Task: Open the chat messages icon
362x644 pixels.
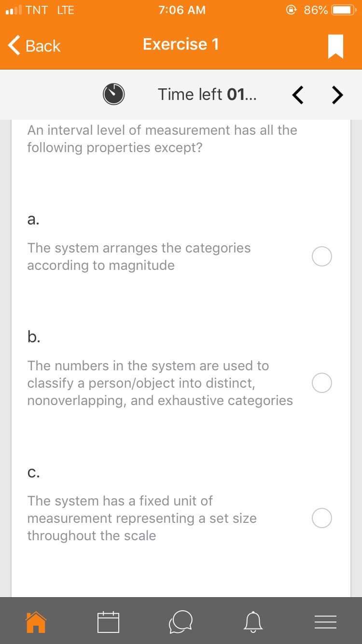Action: pos(181,622)
